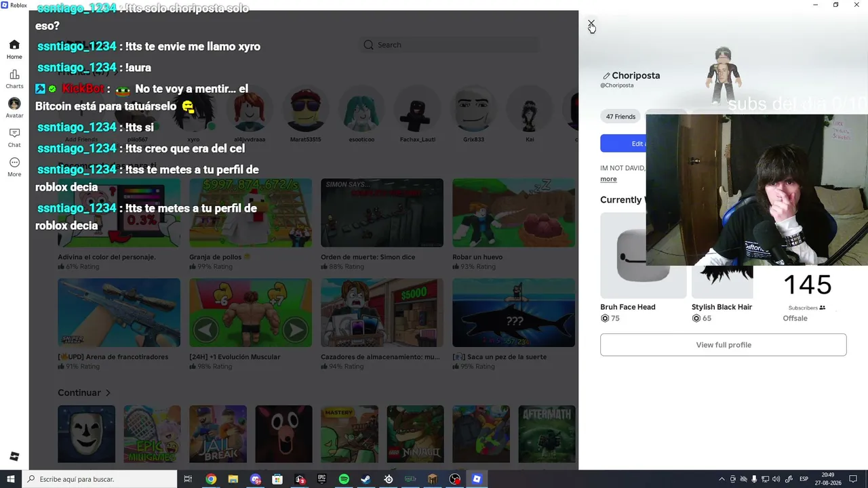The height and width of the screenshot is (488, 868).
Task: Open friend esoticoo's avatar
Action: [x=361, y=110]
